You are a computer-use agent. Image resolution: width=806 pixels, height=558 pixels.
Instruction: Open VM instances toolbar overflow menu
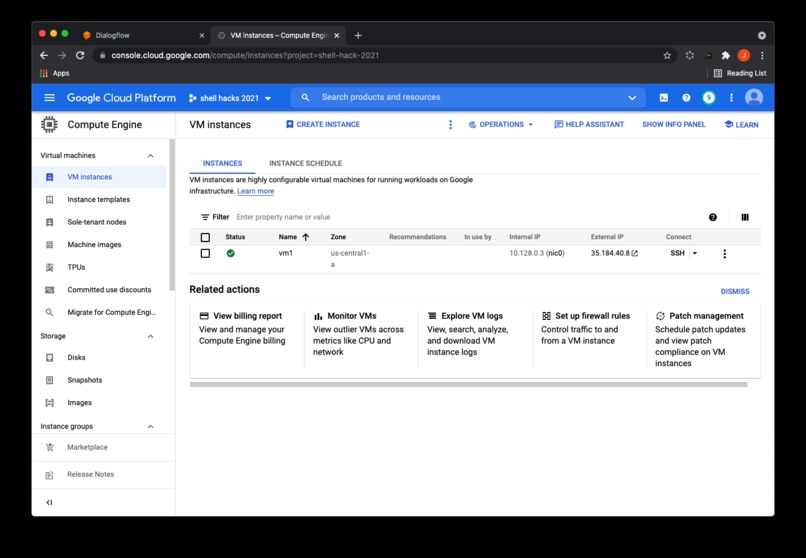450,125
